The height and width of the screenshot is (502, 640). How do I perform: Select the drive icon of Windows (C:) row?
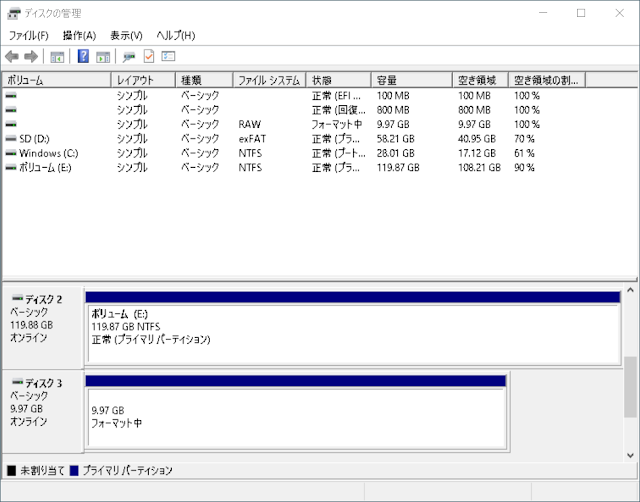11,153
